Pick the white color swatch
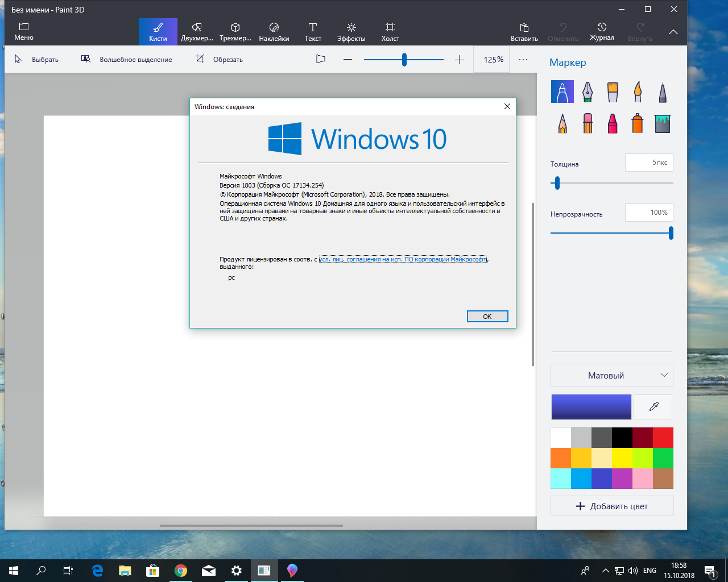The height and width of the screenshot is (582, 728). click(561, 438)
